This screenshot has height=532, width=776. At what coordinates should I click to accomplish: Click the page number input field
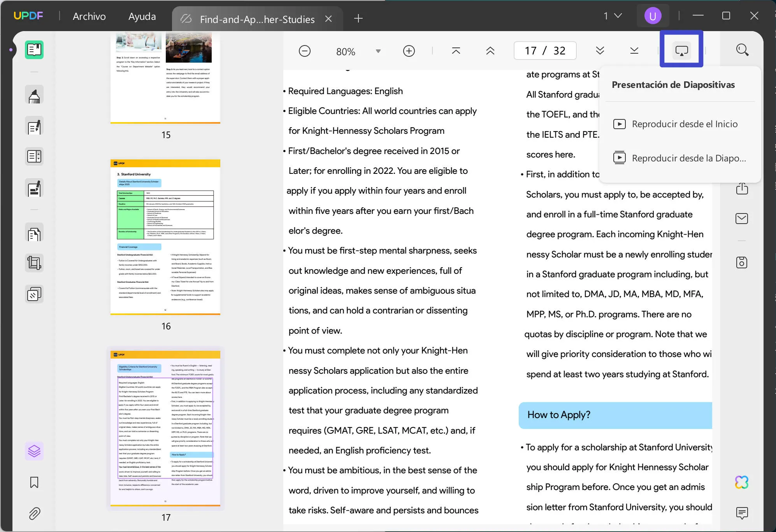[545, 51]
